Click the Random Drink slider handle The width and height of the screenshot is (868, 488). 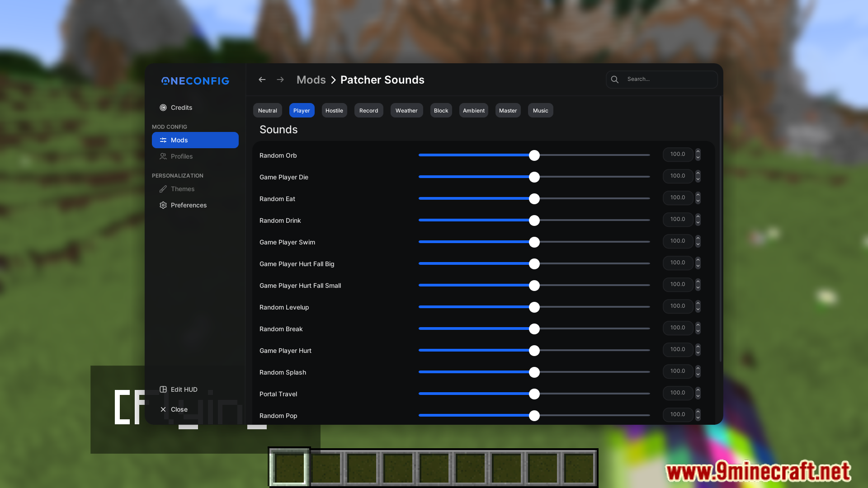click(534, 221)
